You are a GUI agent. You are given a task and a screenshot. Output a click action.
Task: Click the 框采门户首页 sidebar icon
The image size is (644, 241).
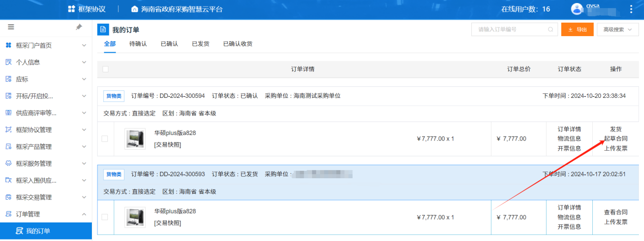(x=8, y=45)
